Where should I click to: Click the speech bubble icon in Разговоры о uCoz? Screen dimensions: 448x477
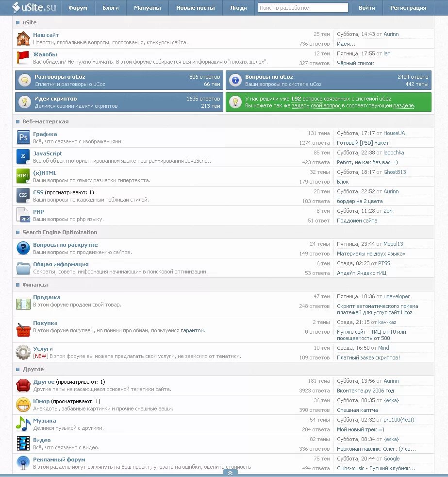[x=25, y=80]
